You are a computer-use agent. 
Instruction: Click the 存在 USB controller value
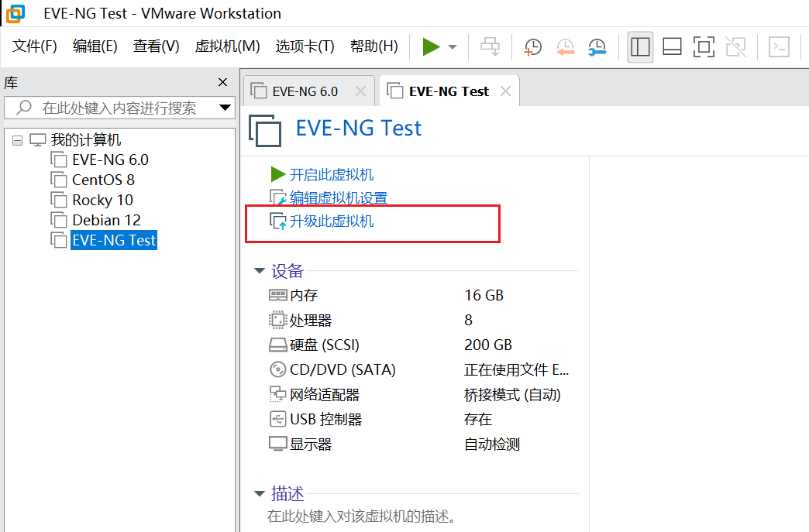click(478, 420)
